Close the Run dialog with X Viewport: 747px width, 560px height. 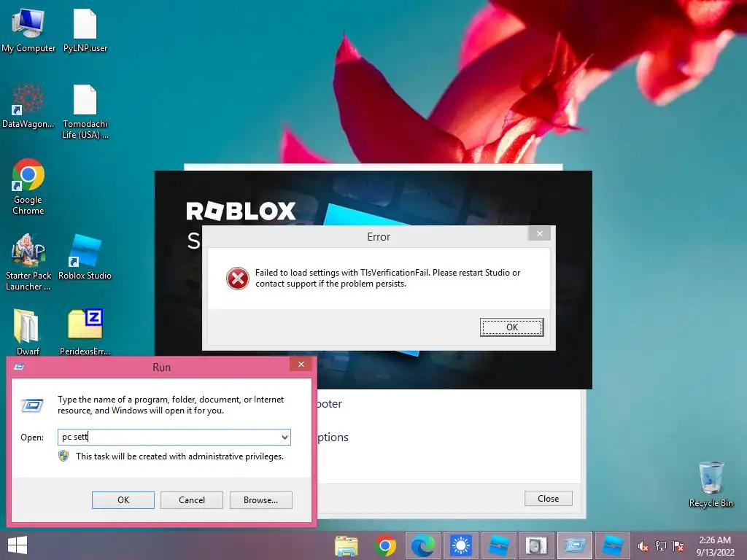click(x=301, y=365)
